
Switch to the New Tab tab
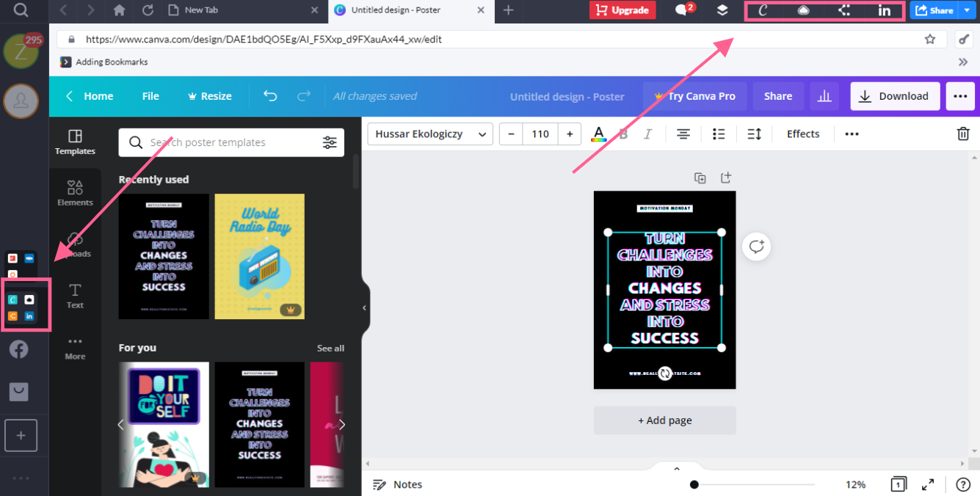point(200,10)
